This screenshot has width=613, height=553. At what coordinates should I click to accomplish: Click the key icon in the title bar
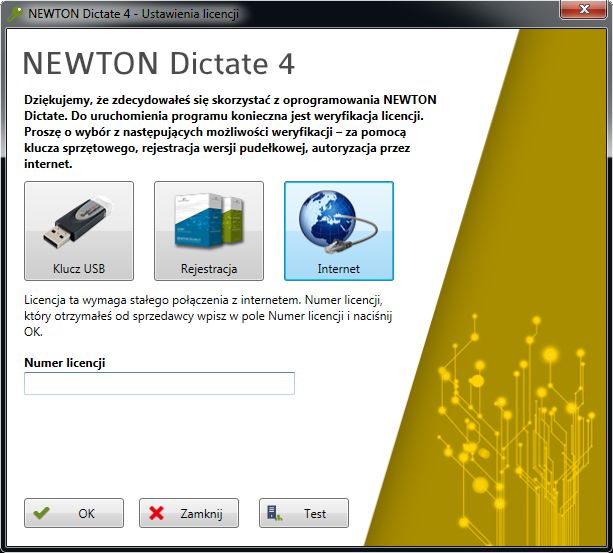coord(15,14)
